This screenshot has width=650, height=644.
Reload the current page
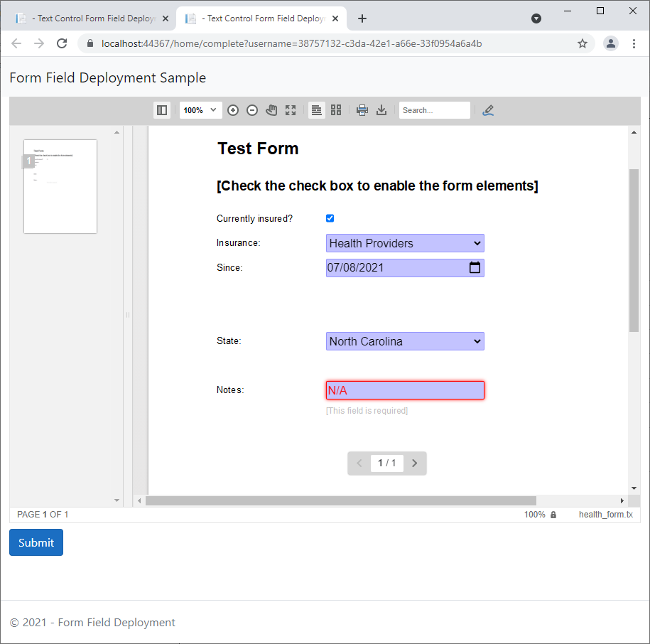[x=62, y=43]
